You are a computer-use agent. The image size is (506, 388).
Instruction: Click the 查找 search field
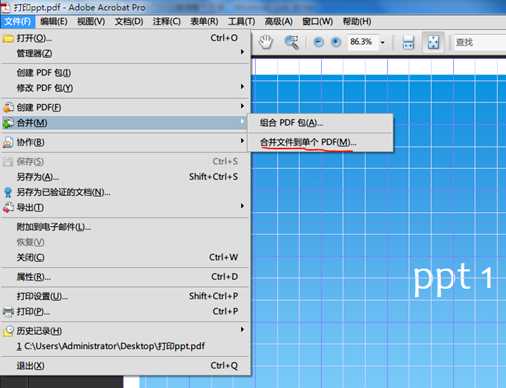(480, 42)
